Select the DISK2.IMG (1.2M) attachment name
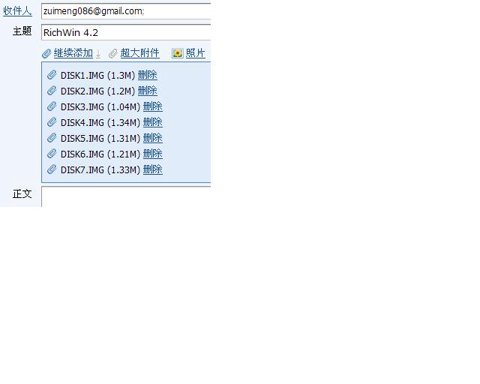 point(98,91)
